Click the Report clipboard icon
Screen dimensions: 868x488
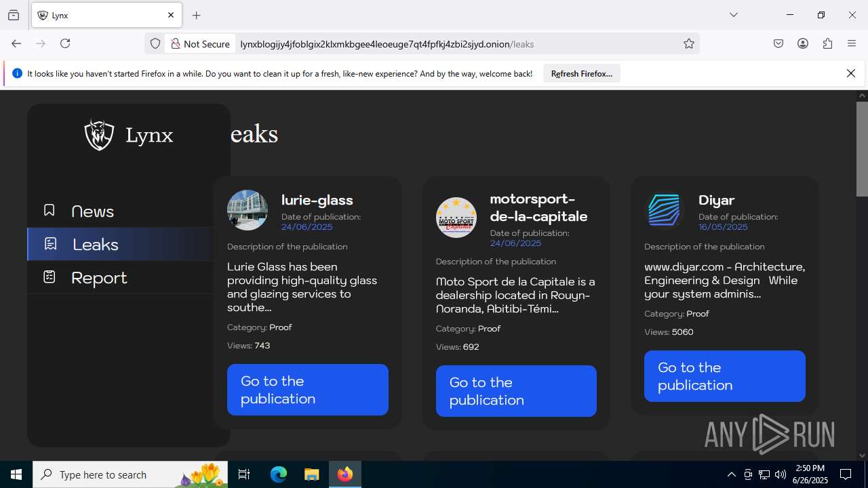(x=49, y=277)
